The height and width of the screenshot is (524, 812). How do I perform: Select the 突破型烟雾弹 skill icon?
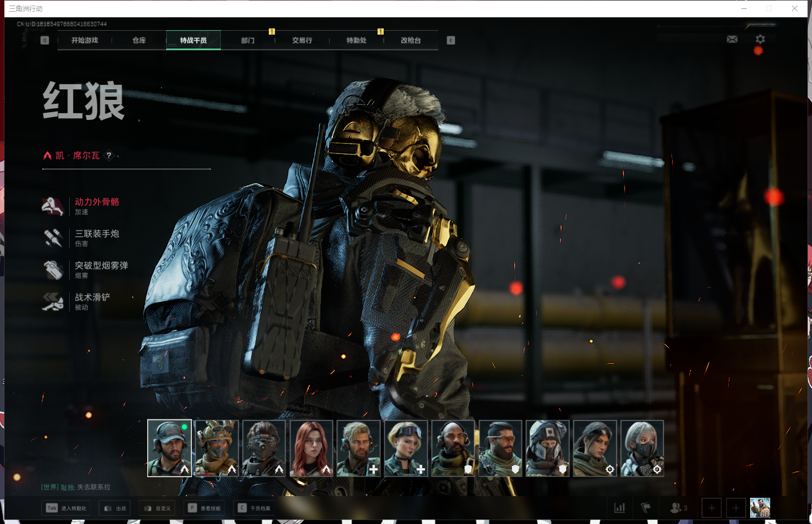(x=53, y=270)
